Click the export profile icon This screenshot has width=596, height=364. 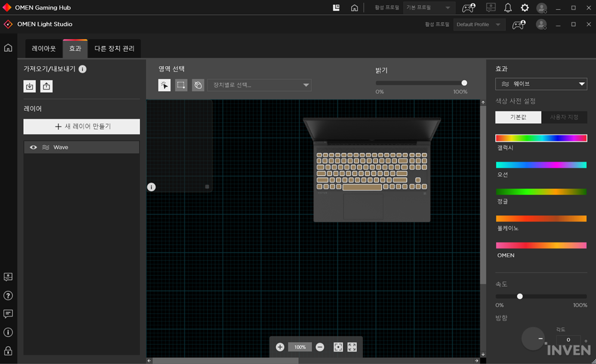46,86
